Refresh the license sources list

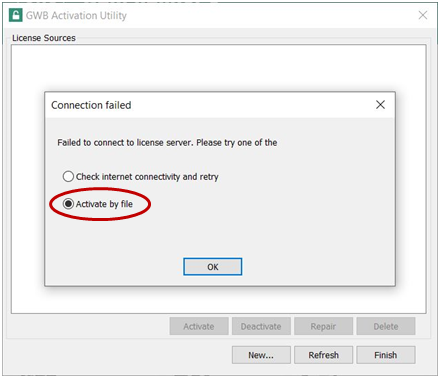(x=323, y=355)
